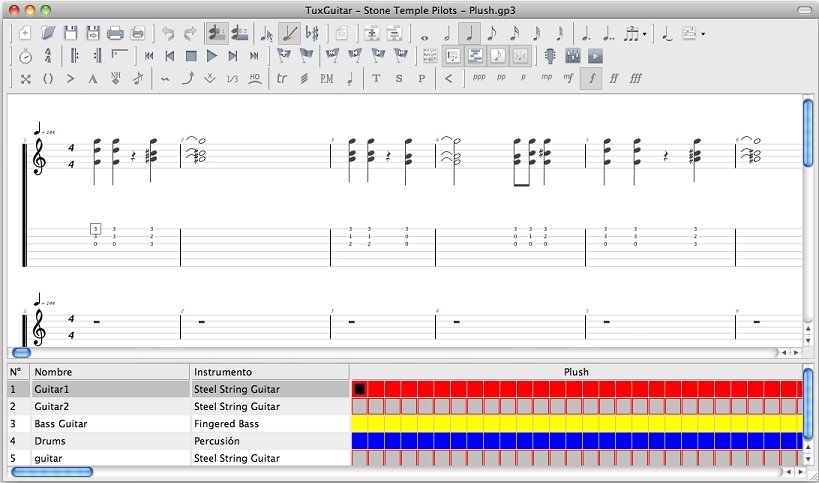Choose the note selection pointer mode

266,34
